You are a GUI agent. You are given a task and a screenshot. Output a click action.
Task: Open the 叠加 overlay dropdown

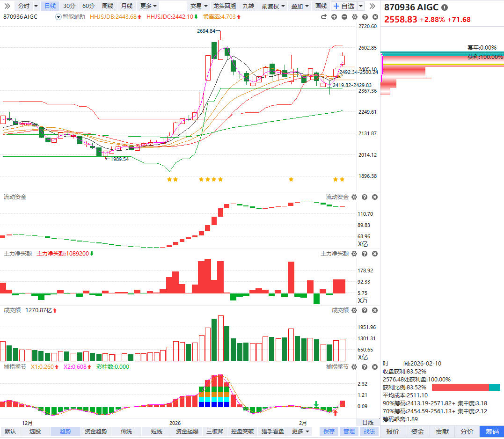click(299, 6)
